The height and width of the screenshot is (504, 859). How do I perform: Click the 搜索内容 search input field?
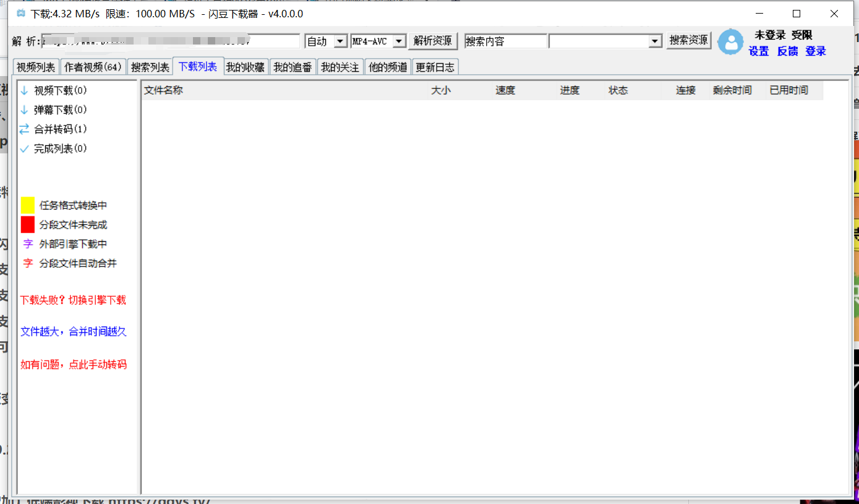[x=505, y=41]
